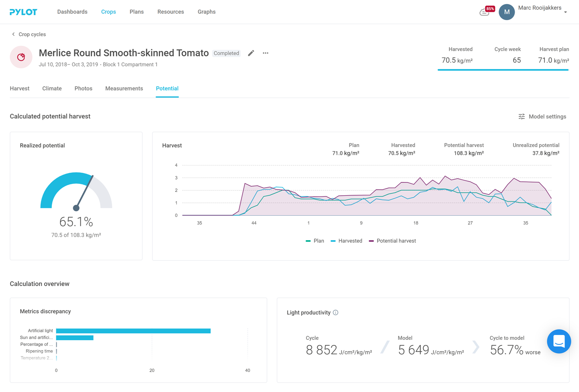
Task: Open the chat support widget
Action: (558, 341)
